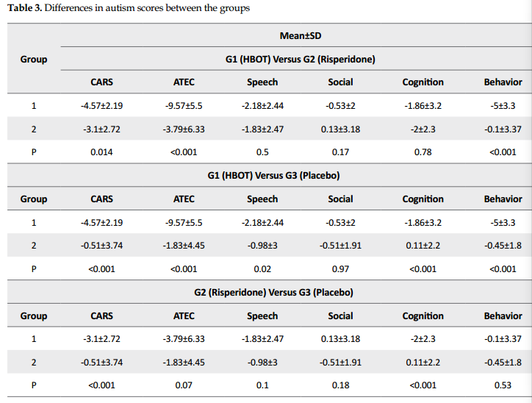Viewport: 532px width, 403px height.
Task: Click the 0.02 Speech P value
Action: (262, 269)
